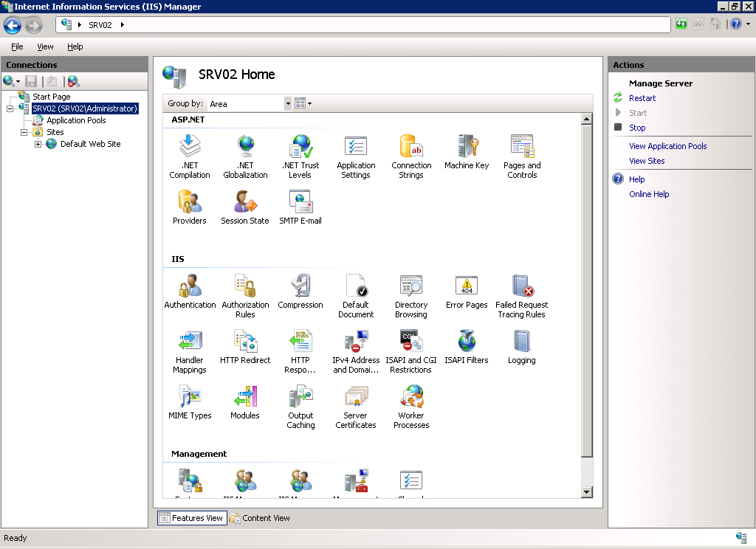Open Connection Strings feature
The width and height of the screenshot is (756, 549).
point(411,156)
